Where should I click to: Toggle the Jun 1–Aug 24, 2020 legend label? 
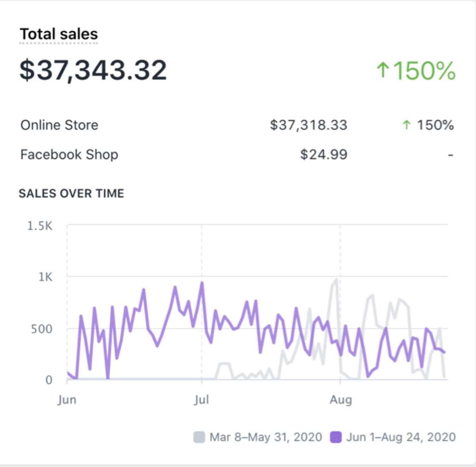(x=401, y=437)
